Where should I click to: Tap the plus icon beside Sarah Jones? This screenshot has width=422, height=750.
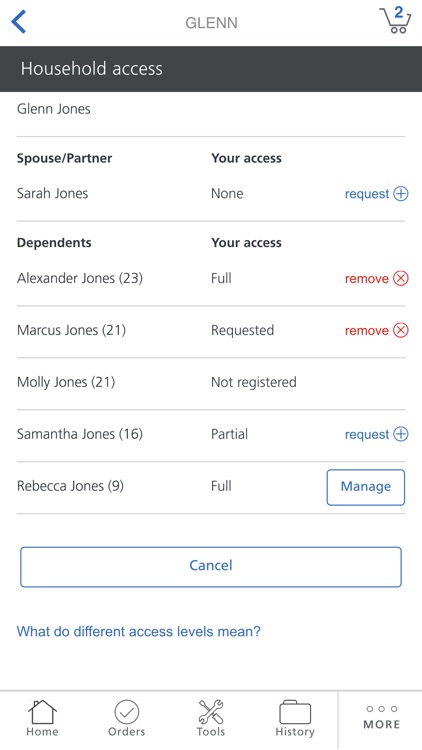[401, 194]
